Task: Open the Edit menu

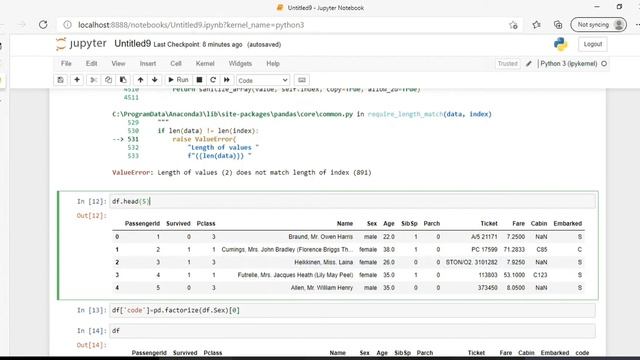Action: [x=91, y=64]
